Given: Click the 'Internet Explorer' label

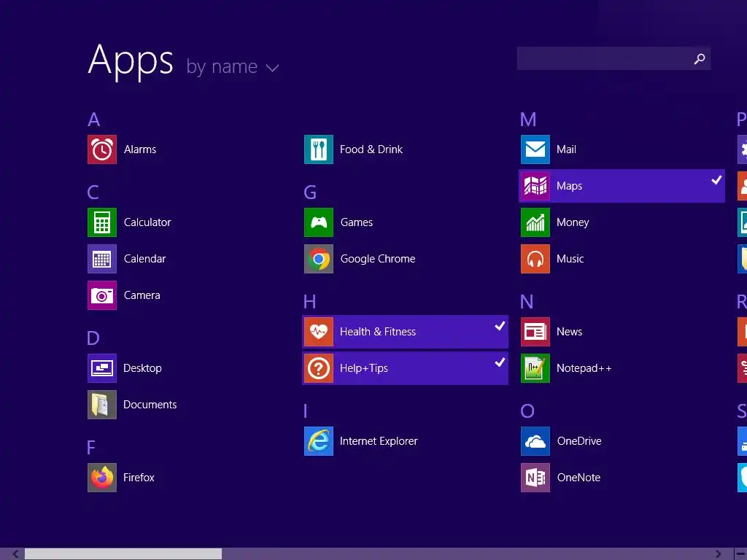Looking at the screenshot, I should (379, 441).
